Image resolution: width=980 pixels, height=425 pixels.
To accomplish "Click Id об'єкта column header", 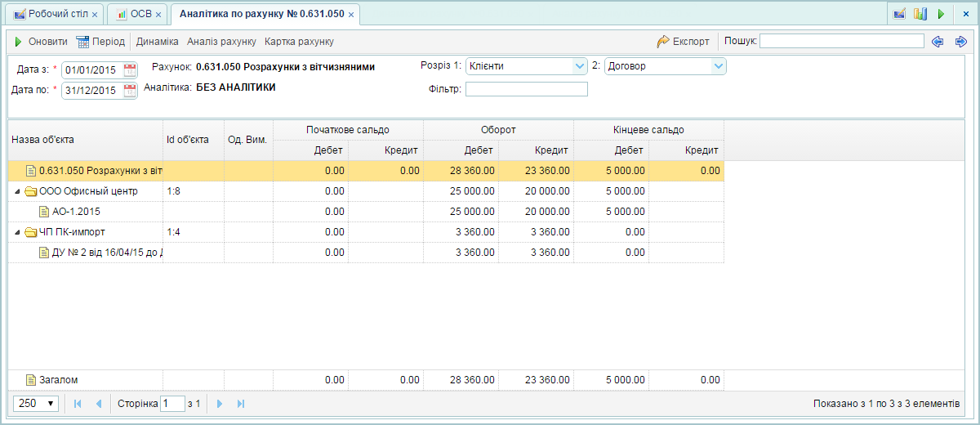I will [194, 140].
